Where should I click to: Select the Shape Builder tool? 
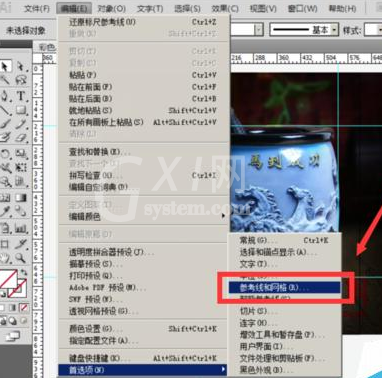(x=5, y=182)
